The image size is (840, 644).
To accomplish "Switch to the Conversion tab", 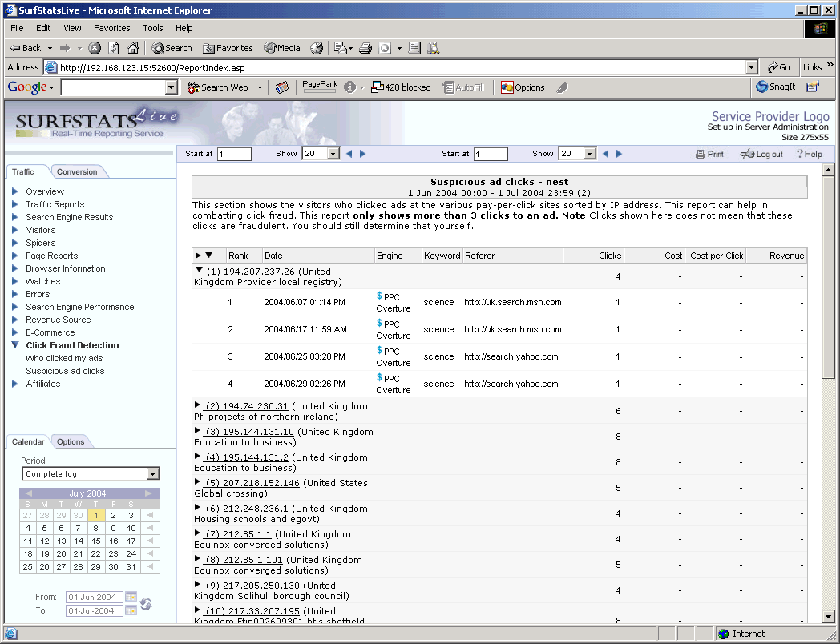I will [x=77, y=171].
